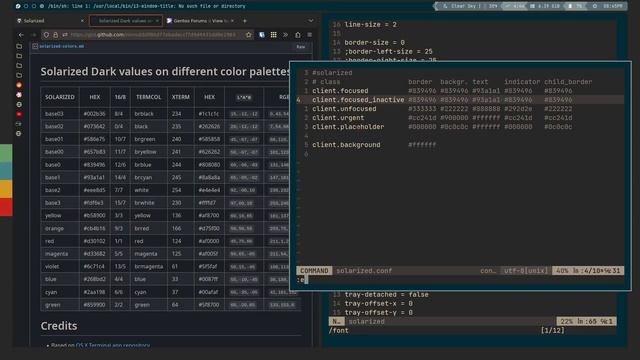Click the Credits heading
Screen dimensions: 640x360
[59, 326]
